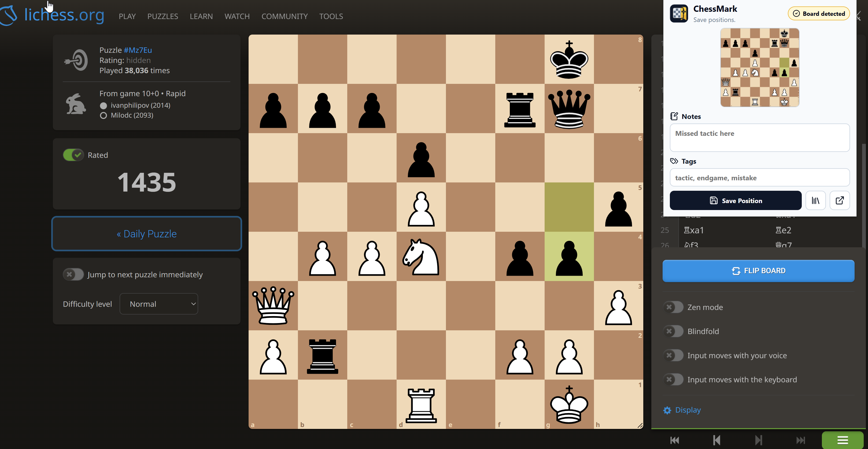Jump to the last move
The width and height of the screenshot is (868, 449).
pyautogui.click(x=800, y=440)
